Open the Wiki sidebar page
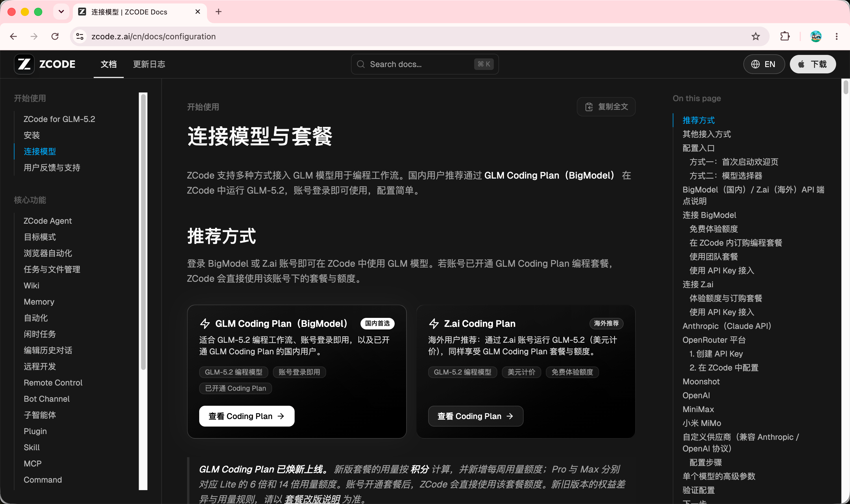850x504 pixels. click(32, 286)
